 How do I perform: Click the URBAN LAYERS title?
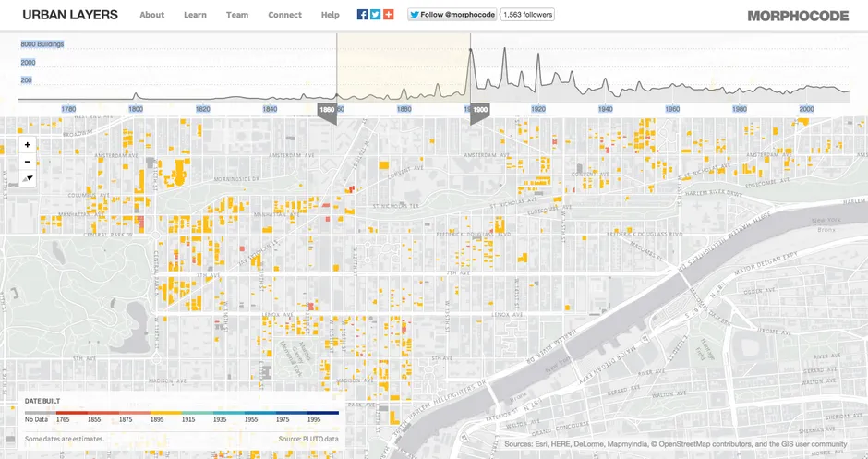(70, 15)
